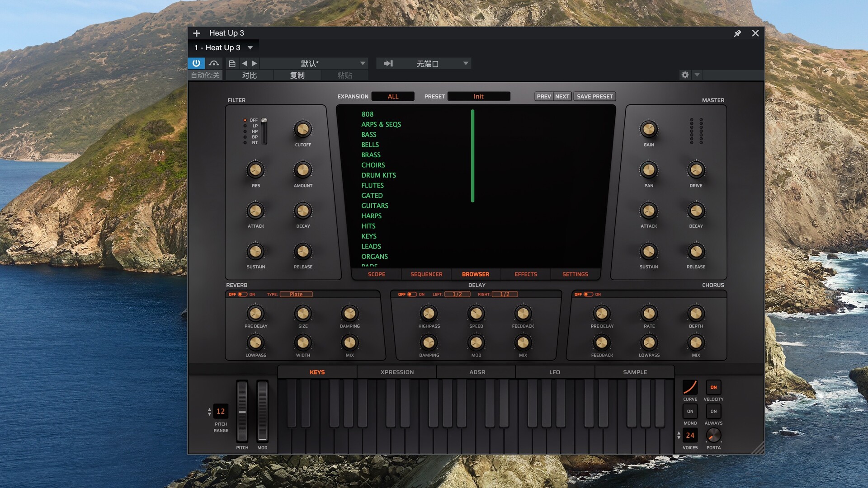The height and width of the screenshot is (488, 868).
Task: Open the gear settings icon in toolbar
Action: click(x=685, y=75)
